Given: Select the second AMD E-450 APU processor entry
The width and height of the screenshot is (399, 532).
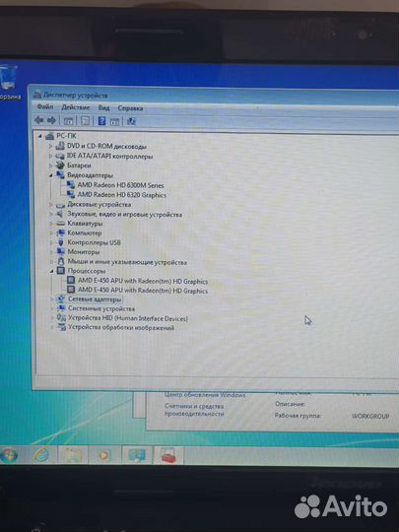Looking at the screenshot, I should (x=143, y=291).
